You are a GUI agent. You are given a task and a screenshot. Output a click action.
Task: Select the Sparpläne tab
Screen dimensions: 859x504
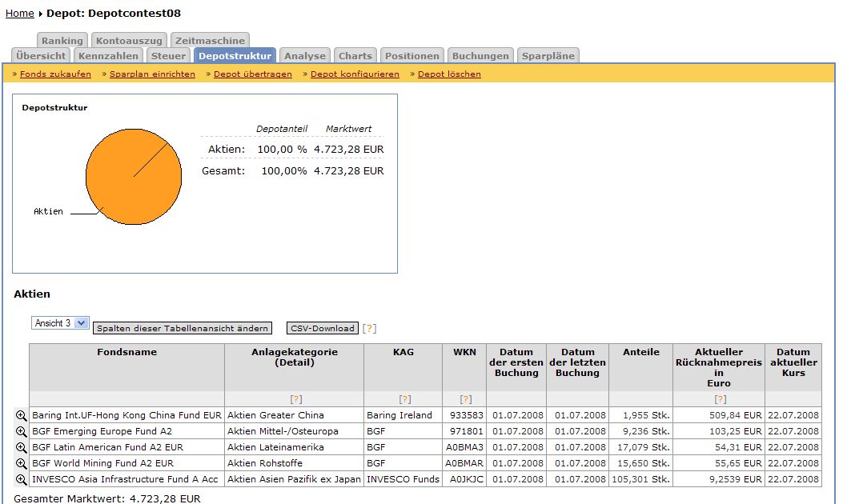(x=548, y=56)
